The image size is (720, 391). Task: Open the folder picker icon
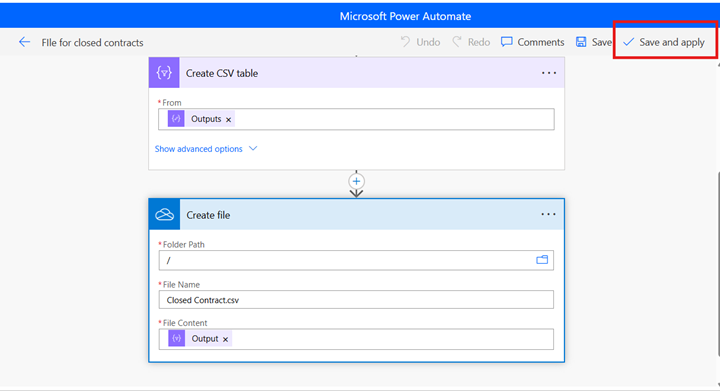click(542, 260)
